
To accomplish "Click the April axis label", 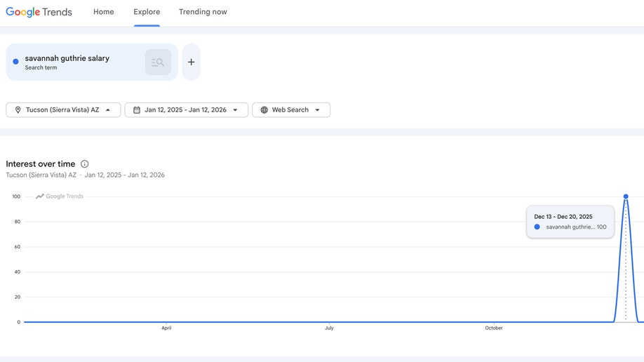I will [166, 328].
